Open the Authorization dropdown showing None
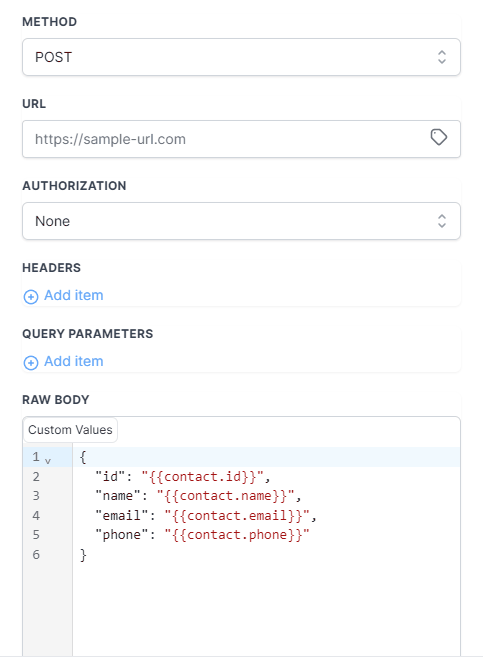The height and width of the screenshot is (658, 483). (241, 221)
